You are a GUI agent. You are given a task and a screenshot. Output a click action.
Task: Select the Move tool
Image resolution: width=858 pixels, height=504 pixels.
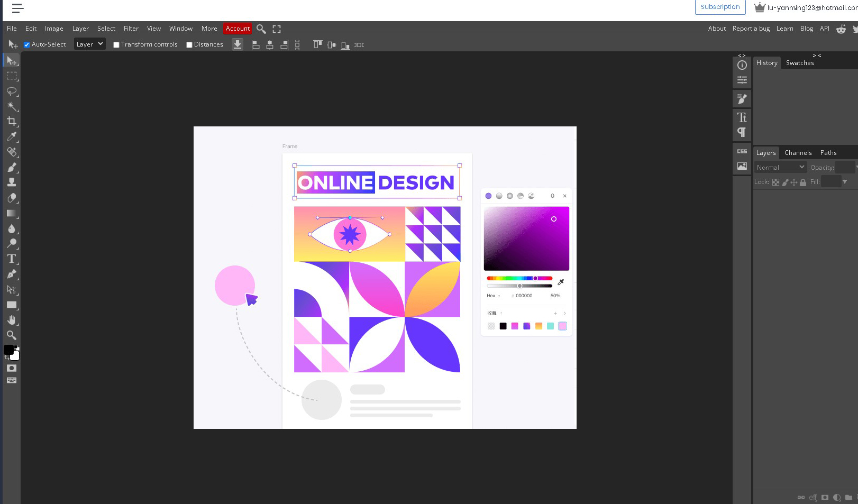pos(12,60)
